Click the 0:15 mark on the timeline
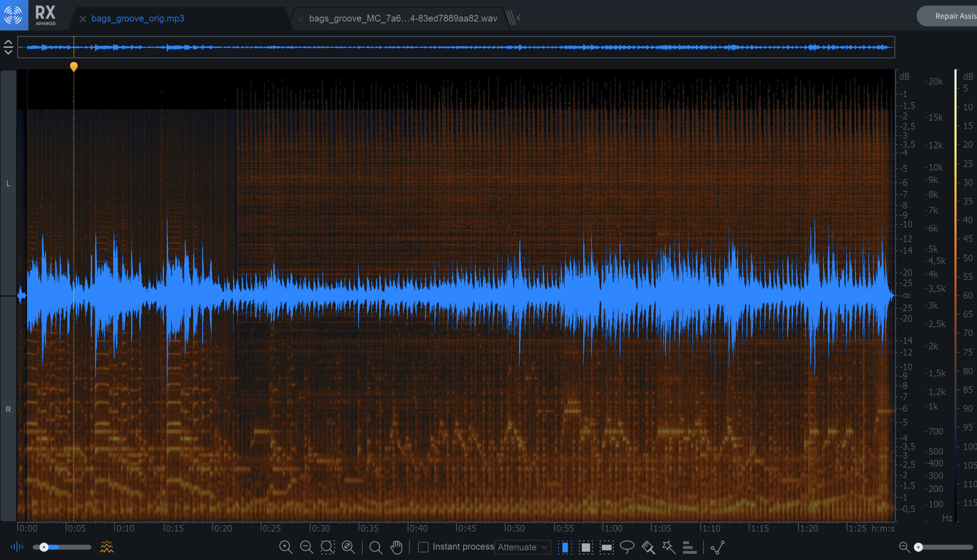The image size is (977, 560). point(173,528)
